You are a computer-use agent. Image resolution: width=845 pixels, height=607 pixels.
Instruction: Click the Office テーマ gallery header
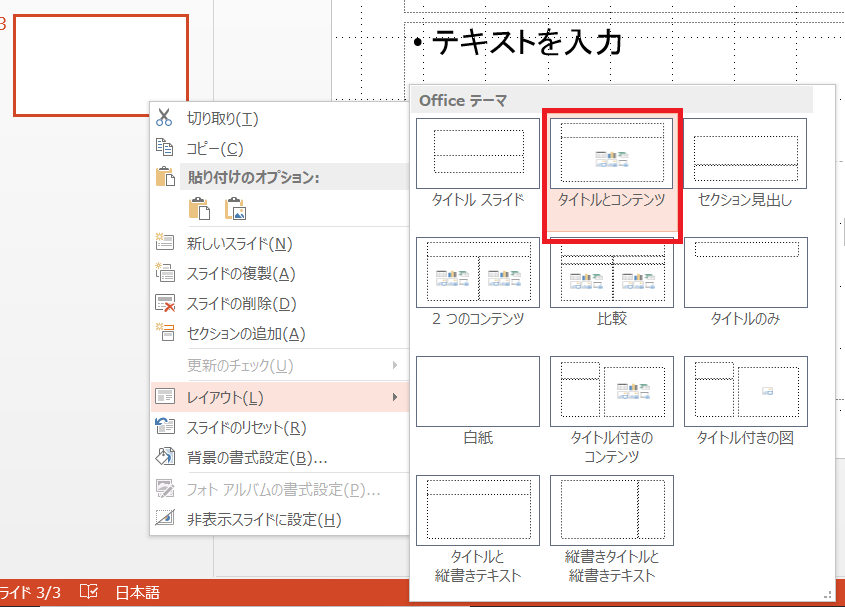pos(612,100)
